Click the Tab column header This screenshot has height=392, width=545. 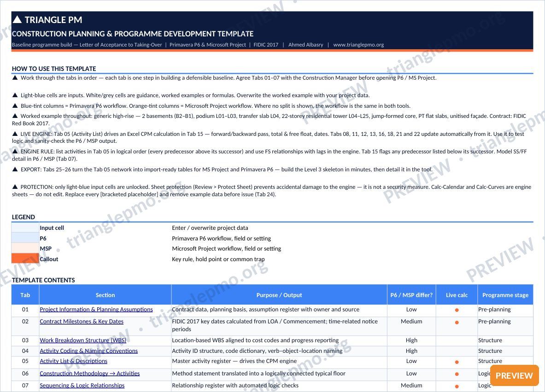[25, 295]
